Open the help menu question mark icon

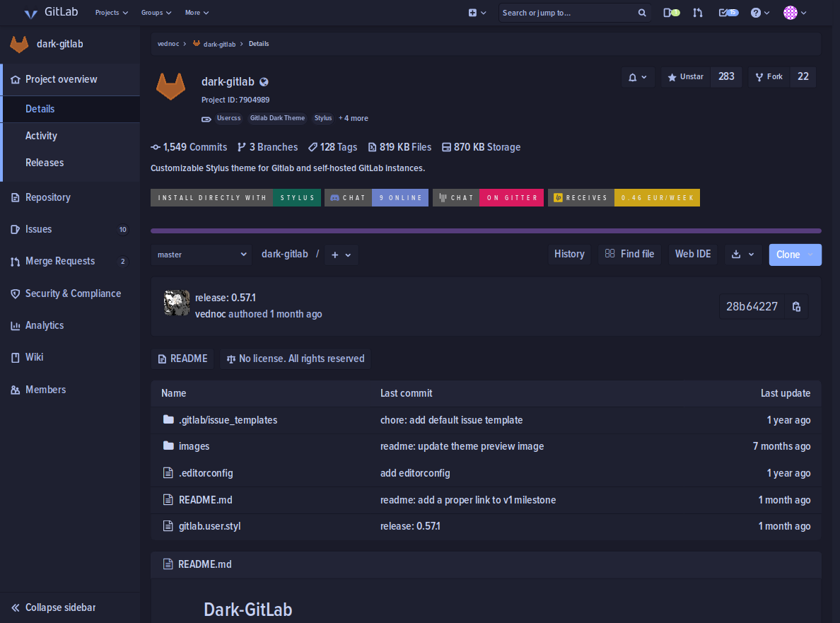[757, 12]
